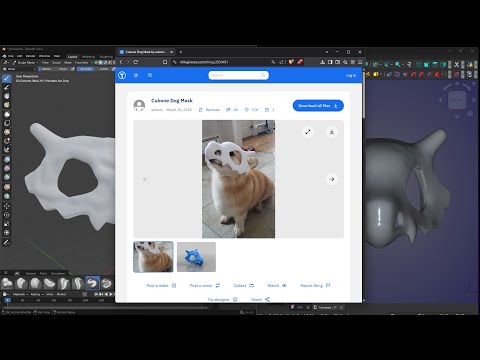Click the browser address bar URL
Image resolution: width=480 pixels, height=360 pixels.
[204, 62]
